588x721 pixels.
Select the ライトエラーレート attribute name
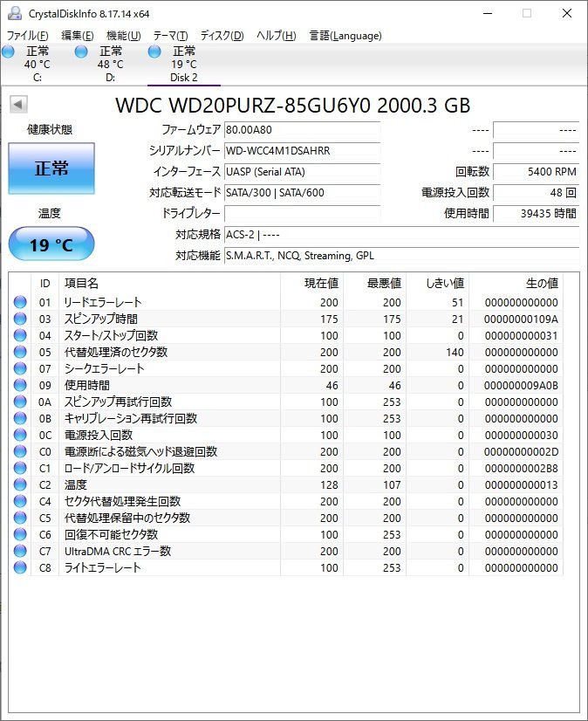coord(102,567)
